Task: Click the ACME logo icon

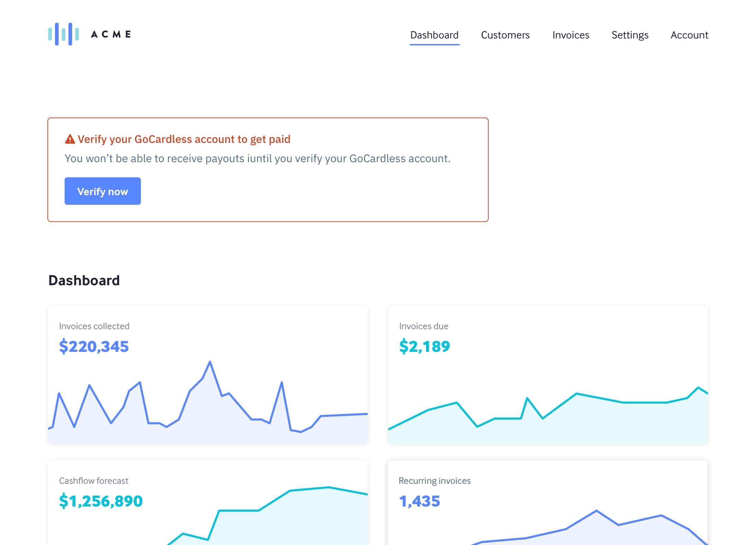Action: pyautogui.click(x=64, y=34)
